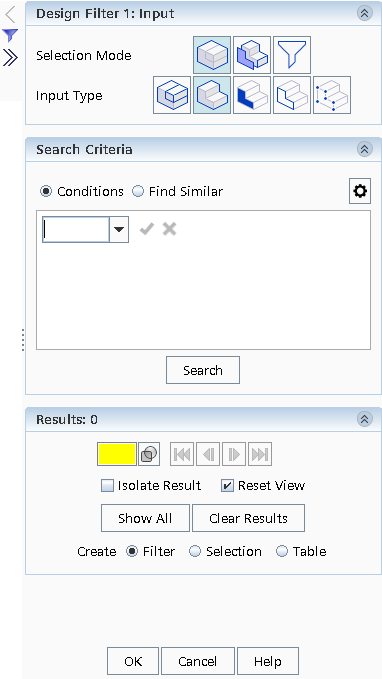Click the overlapping shapes icon beside yellow swatch

[x=149, y=454]
